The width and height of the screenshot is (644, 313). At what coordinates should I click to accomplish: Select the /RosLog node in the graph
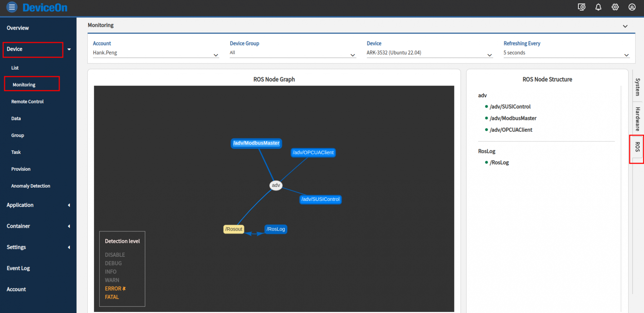click(x=276, y=229)
